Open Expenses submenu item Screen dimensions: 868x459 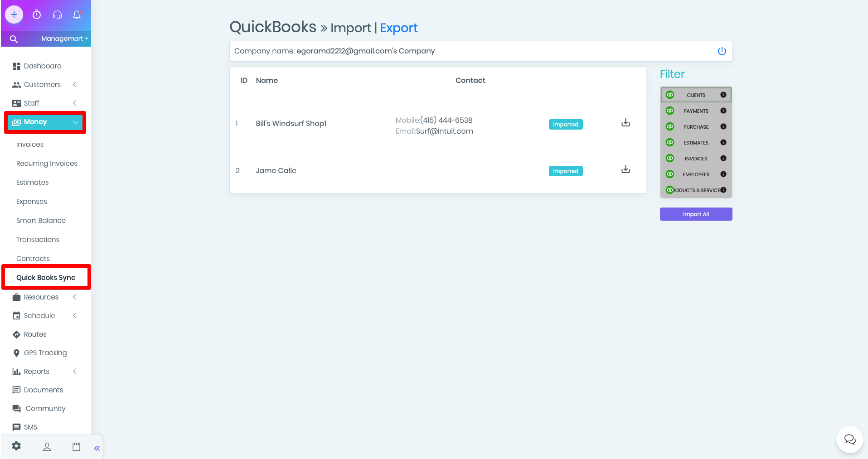(32, 202)
